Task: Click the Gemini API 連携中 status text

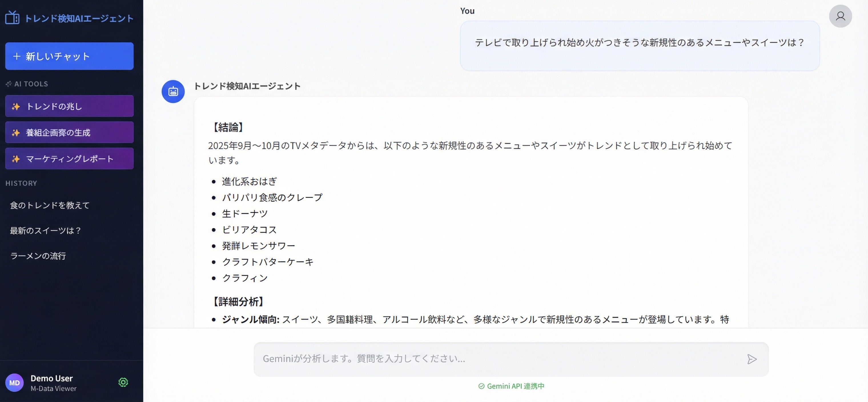Action: pyautogui.click(x=516, y=386)
